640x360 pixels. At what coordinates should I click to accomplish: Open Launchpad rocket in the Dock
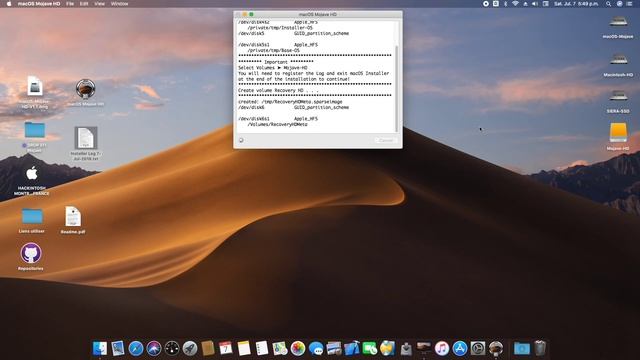click(189, 348)
